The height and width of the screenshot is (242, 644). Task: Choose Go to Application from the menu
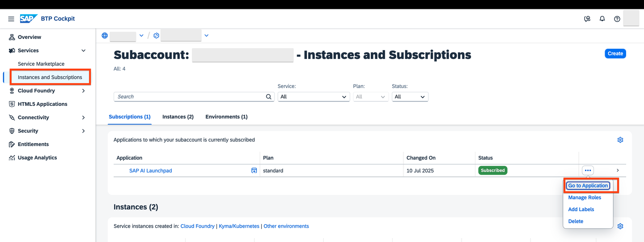588,185
